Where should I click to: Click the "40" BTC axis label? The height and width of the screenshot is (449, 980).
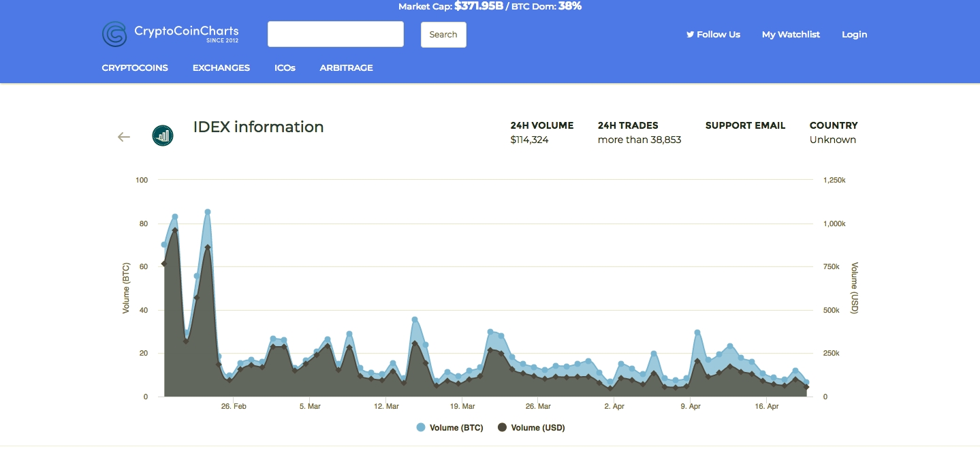point(144,310)
